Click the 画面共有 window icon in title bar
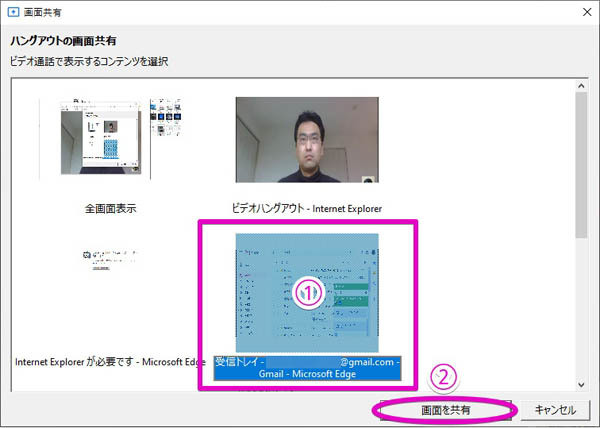The width and height of the screenshot is (600, 428). pos(12,12)
